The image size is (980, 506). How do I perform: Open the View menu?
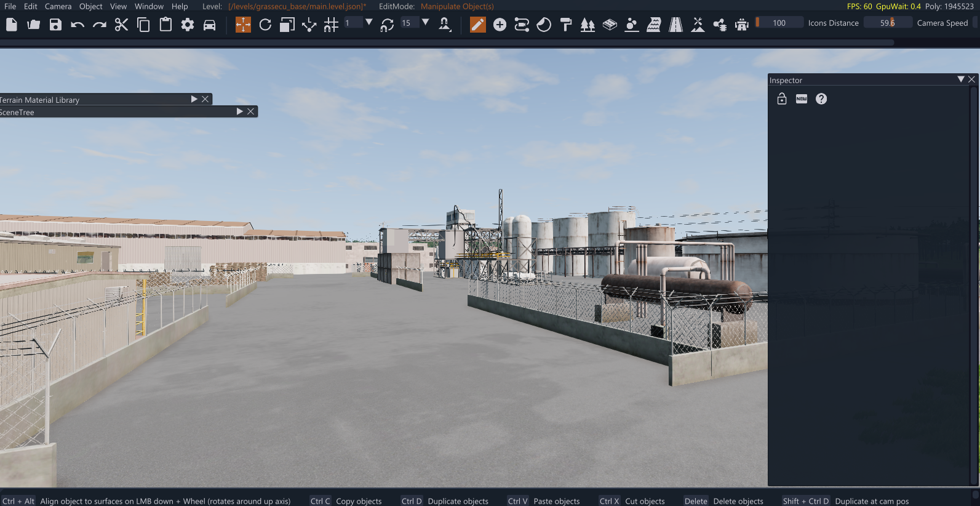pos(119,6)
